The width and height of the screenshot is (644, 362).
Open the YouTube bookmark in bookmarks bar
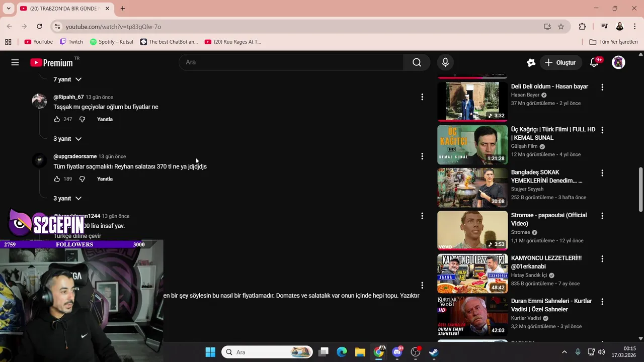[39, 42]
